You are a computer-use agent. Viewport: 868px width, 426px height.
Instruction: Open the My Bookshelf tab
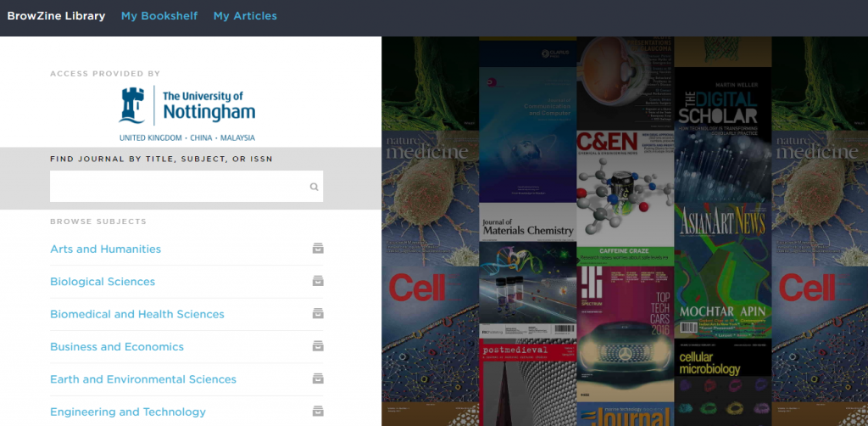(x=159, y=16)
